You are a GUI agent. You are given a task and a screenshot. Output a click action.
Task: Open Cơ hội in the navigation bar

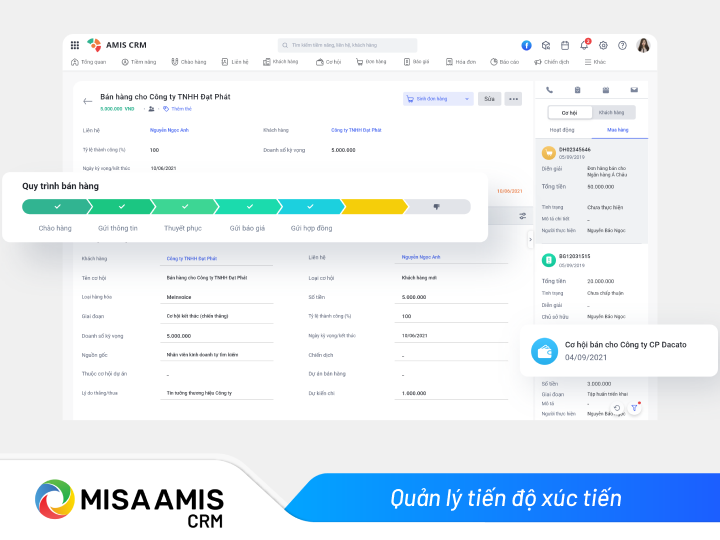pyautogui.click(x=328, y=62)
